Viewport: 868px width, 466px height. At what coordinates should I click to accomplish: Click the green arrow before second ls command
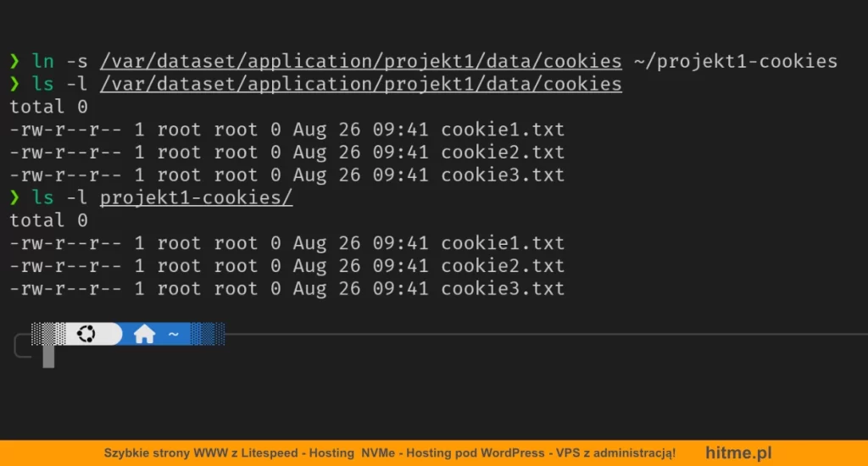point(14,197)
